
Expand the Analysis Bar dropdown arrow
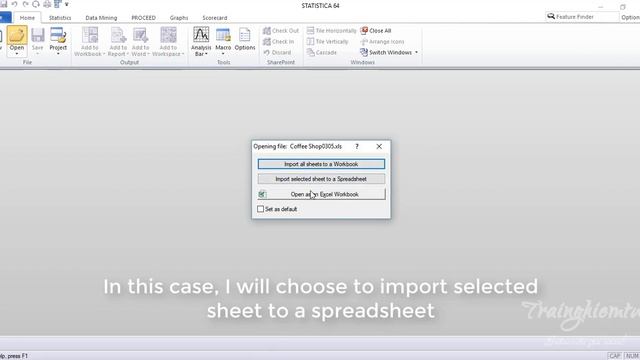tap(207, 54)
